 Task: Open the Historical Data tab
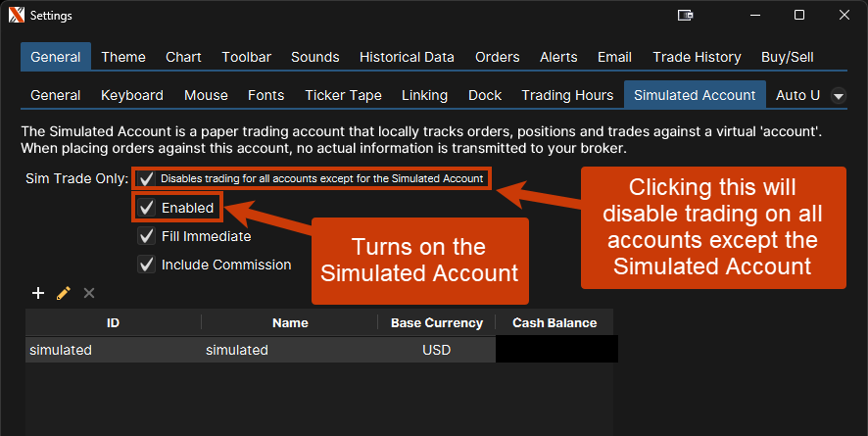point(407,57)
